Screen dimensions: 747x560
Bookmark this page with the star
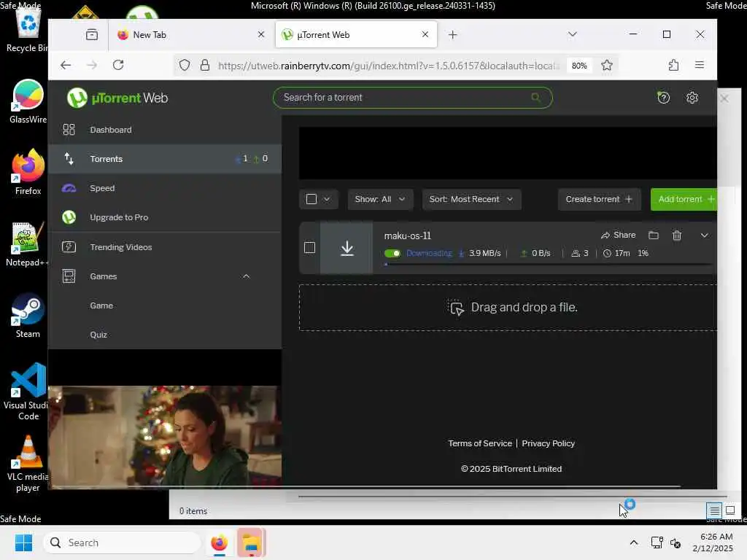606,65
